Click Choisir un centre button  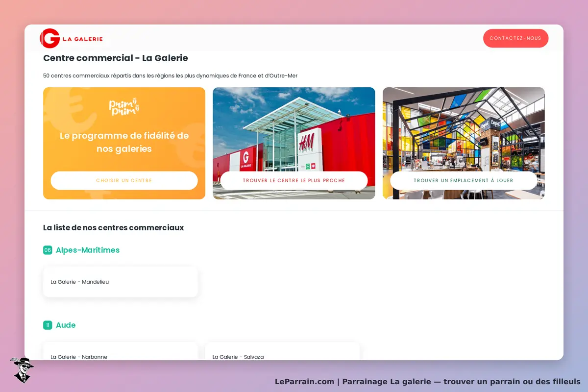point(124,181)
